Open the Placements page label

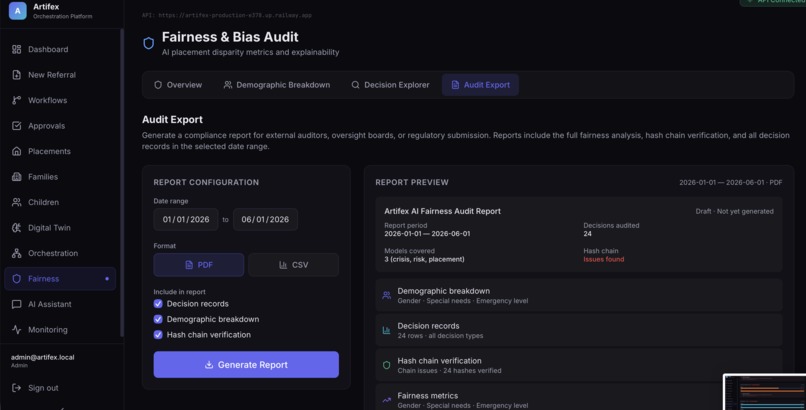tap(49, 151)
